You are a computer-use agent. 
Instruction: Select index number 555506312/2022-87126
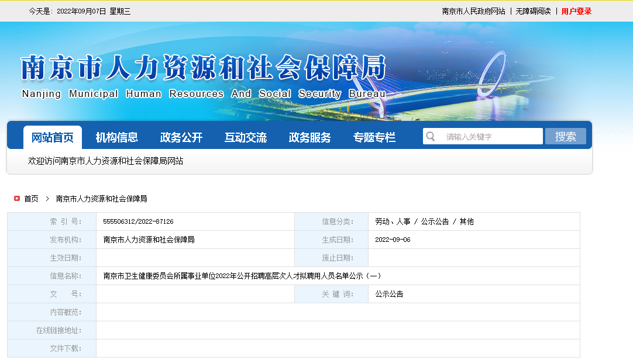click(138, 221)
